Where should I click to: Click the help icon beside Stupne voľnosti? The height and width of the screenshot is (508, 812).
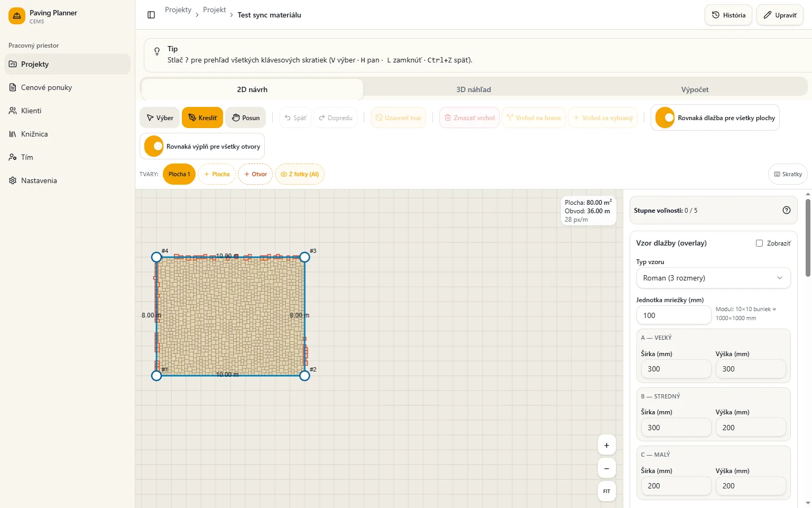(x=786, y=210)
